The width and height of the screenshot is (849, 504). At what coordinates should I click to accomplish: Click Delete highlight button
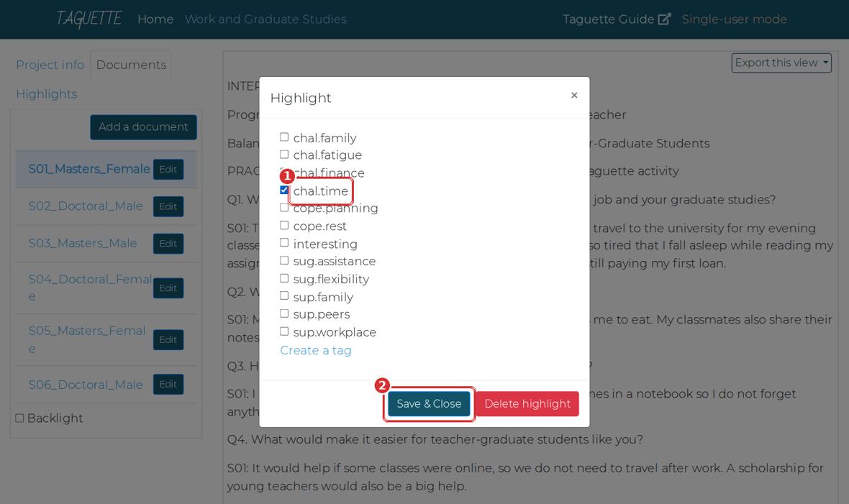[527, 404]
